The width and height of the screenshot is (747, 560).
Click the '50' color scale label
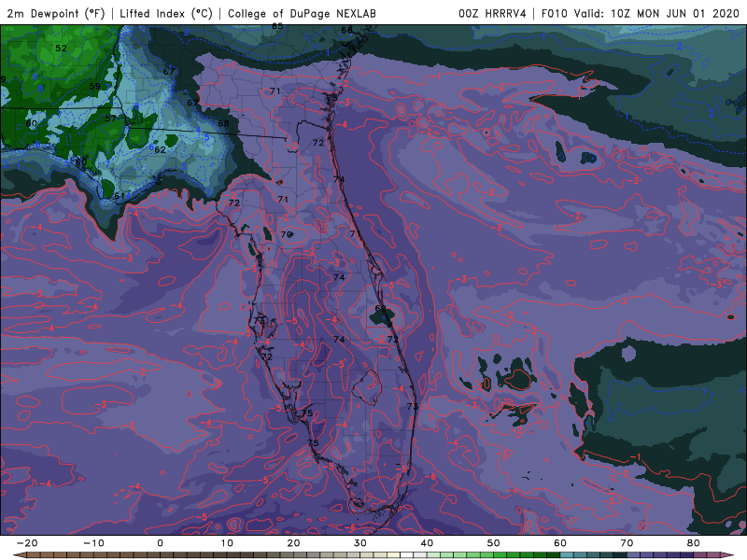tap(494, 543)
